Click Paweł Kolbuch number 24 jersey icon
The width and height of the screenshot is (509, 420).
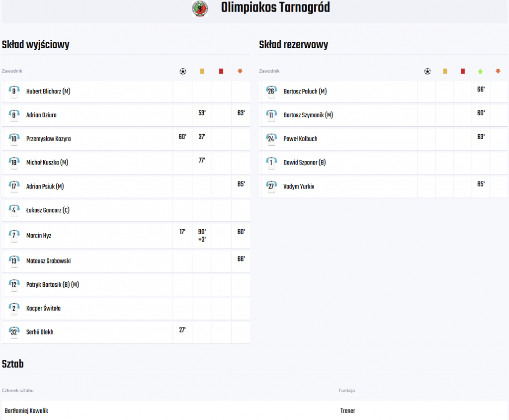(x=271, y=139)
